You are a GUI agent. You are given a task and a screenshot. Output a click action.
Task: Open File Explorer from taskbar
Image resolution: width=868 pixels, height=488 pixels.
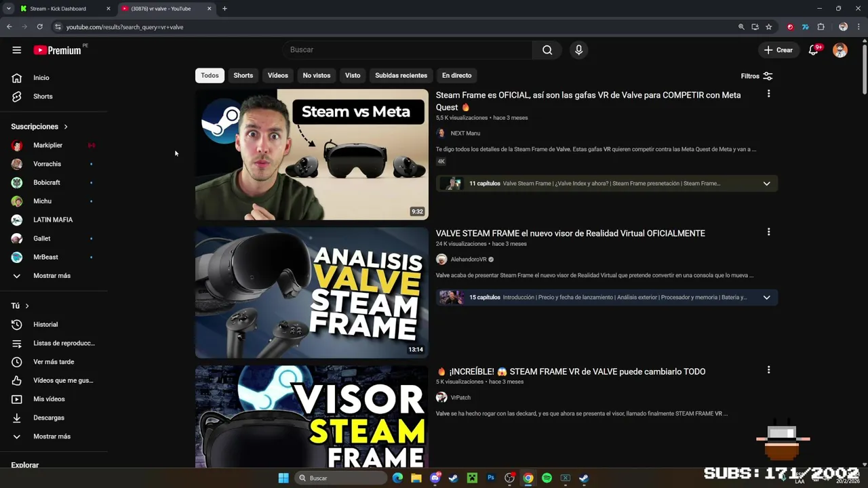[x=416, y=478]
